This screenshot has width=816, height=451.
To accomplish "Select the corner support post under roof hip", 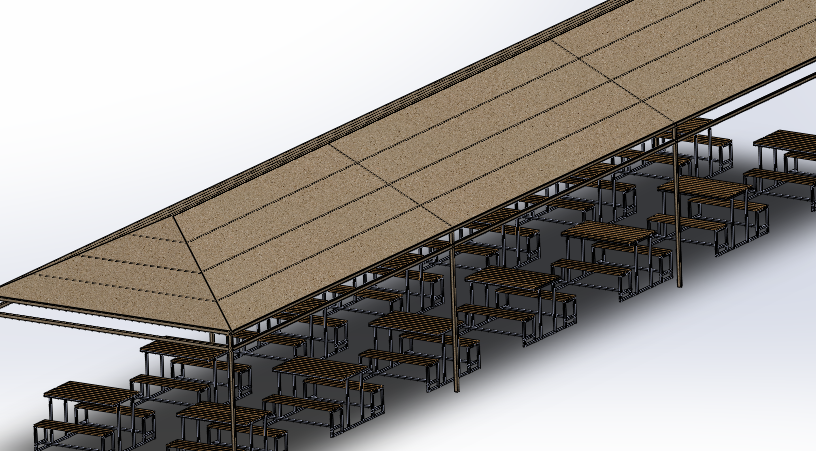I will point(232,391).
